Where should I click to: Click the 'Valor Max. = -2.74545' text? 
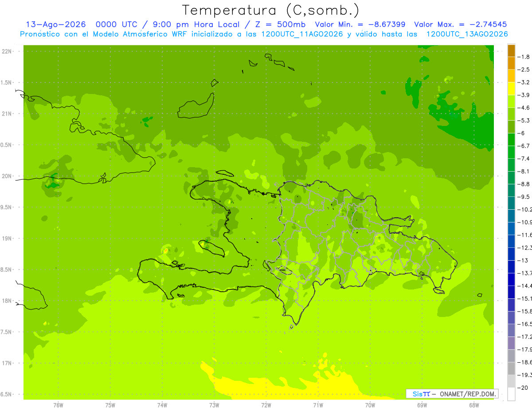460,25
